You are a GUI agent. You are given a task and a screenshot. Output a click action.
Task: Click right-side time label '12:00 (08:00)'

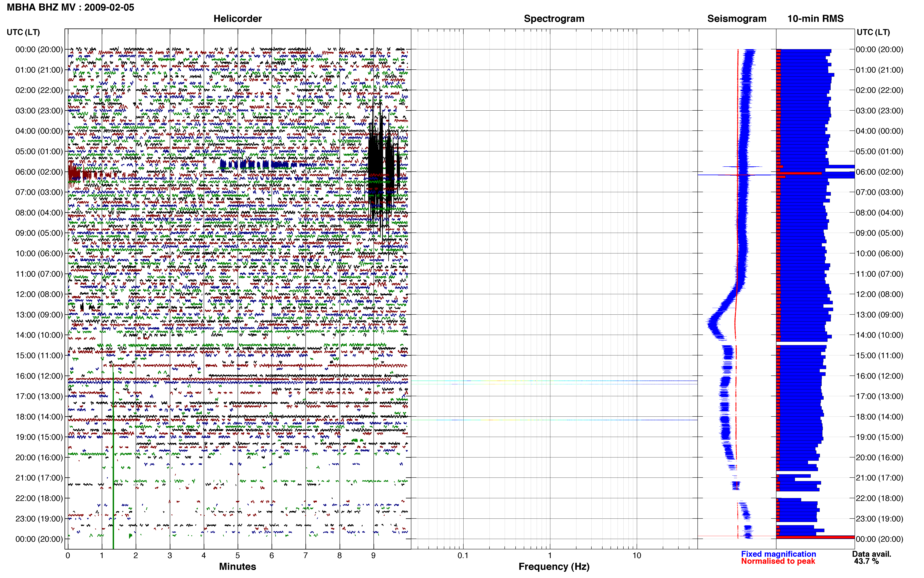click(880, 294)
